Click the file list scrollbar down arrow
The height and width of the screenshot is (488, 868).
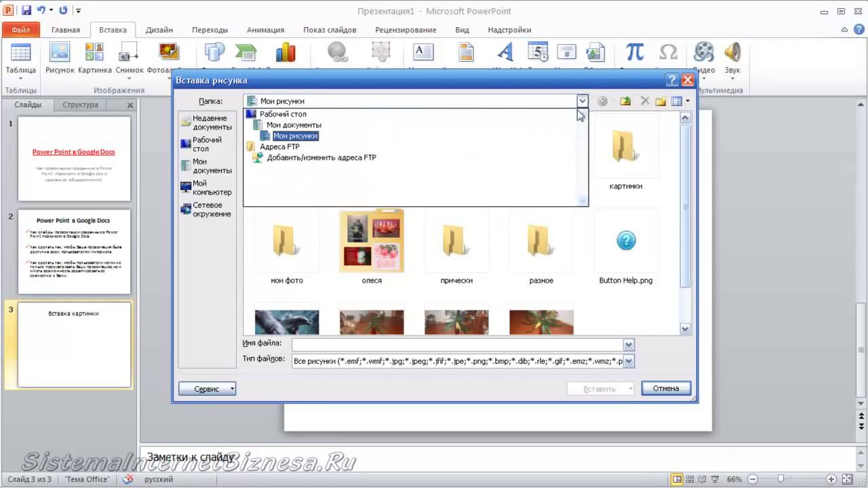(685, 329)
